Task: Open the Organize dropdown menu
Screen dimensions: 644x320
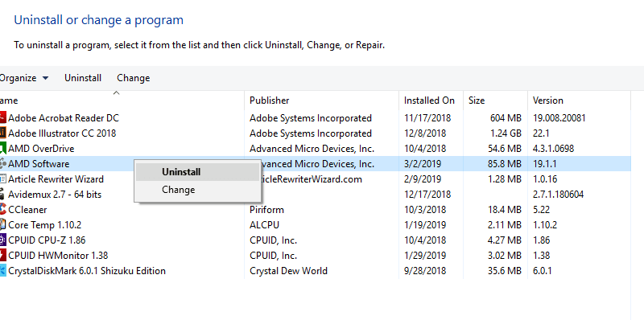Action: tap(24, 78)
